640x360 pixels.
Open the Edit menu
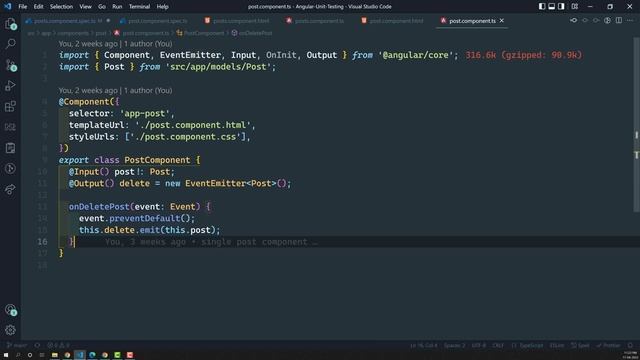click(x=38, y=7)
